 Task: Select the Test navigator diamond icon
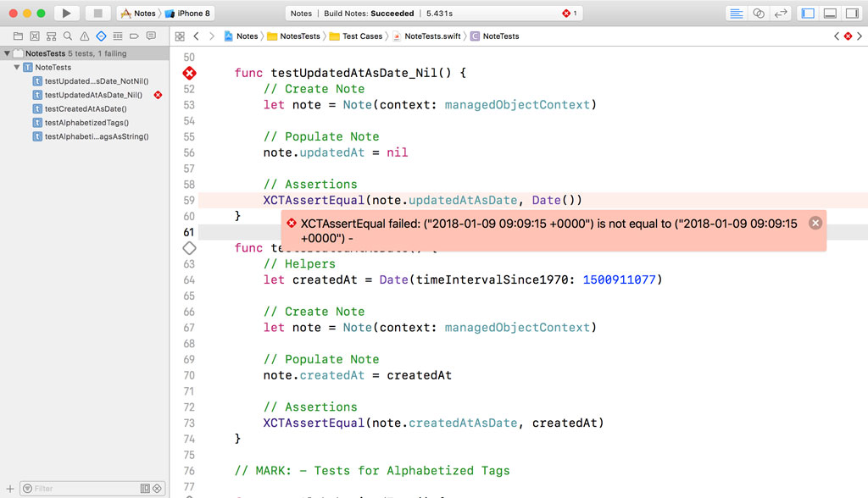(102, 36)
